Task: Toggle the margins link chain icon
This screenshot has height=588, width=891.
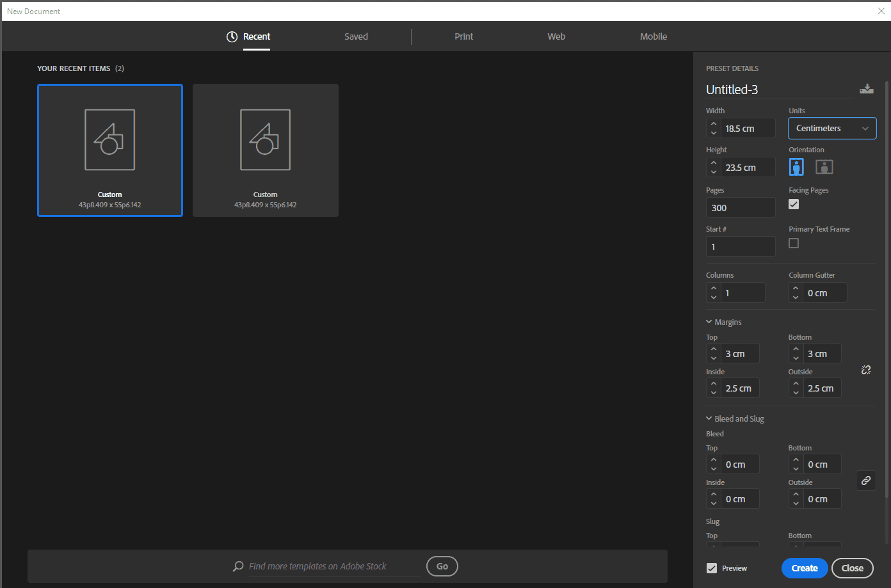Action: pyautogui.click(x=866, y=370)
